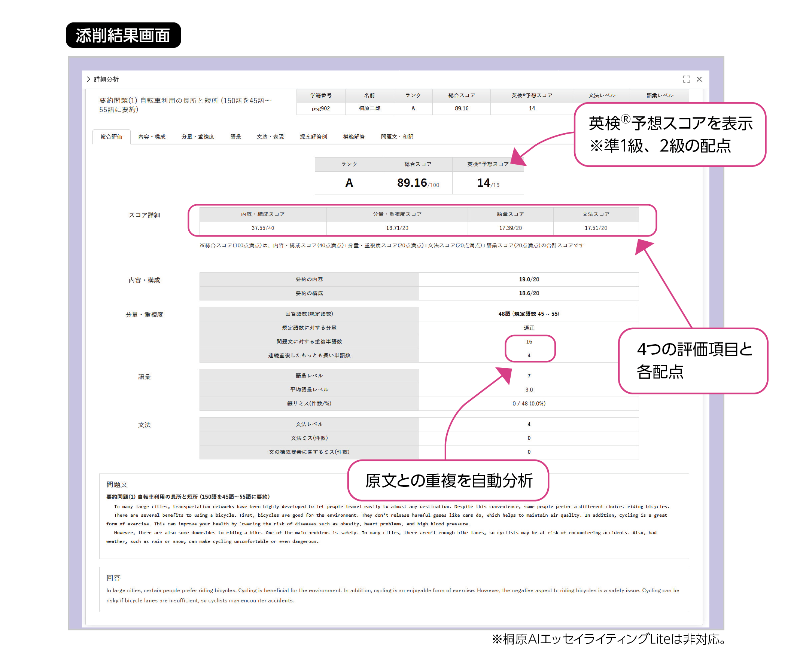Click the fullscreen expand icon
The width and height of the screenshot is (800, 672).
(x=686, y=79)
